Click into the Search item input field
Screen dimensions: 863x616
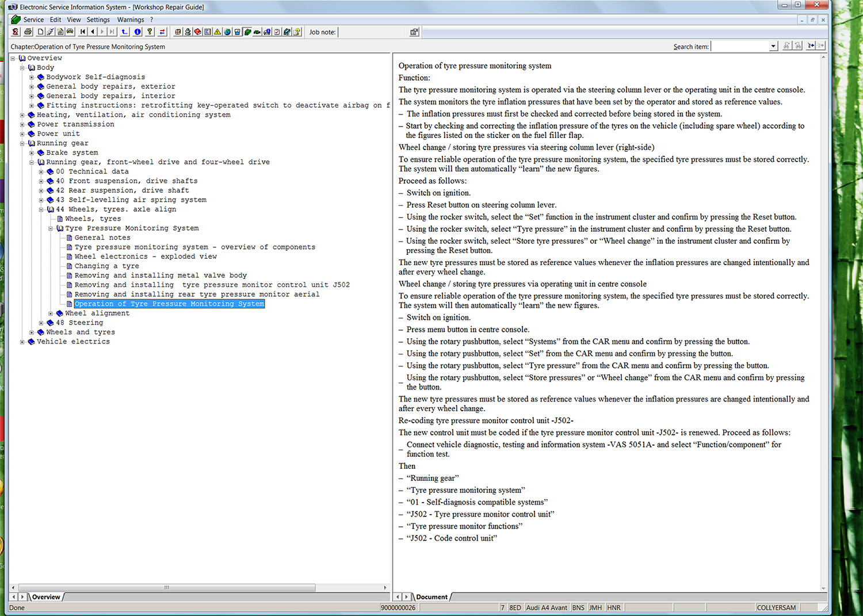(x=739, y=47)
